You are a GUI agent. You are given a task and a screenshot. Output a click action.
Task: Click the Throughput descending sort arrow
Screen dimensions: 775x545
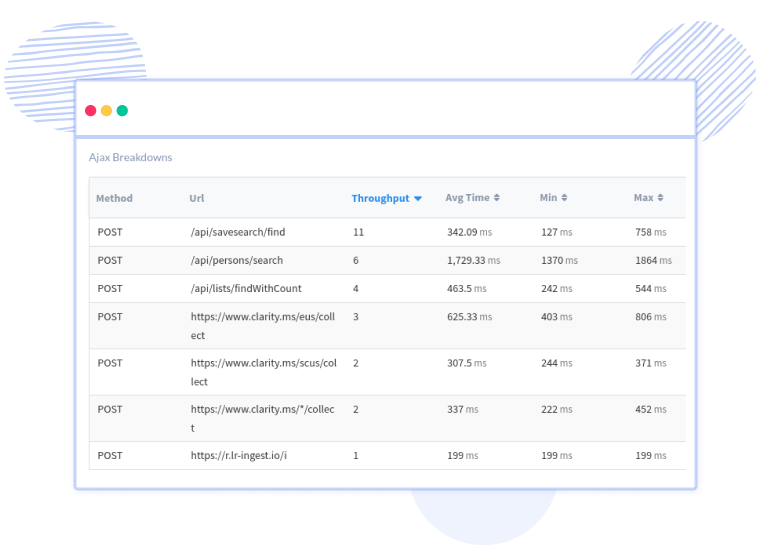point(418,199)
